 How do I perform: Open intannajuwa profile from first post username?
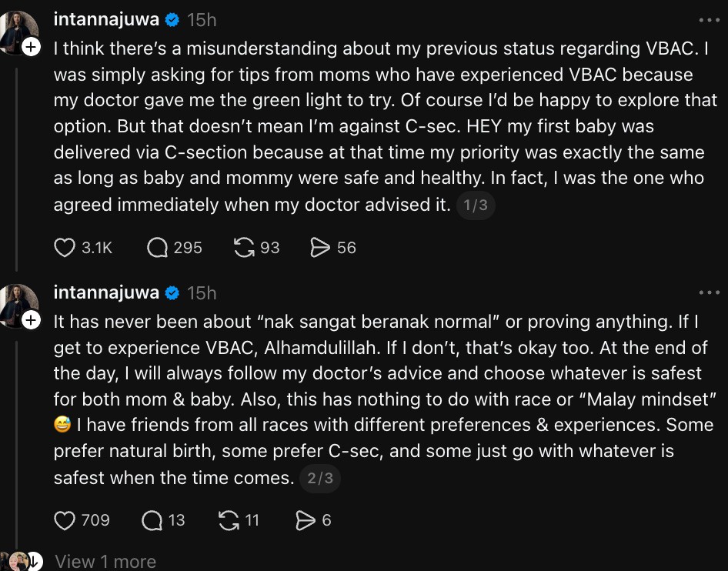point(106,19)
